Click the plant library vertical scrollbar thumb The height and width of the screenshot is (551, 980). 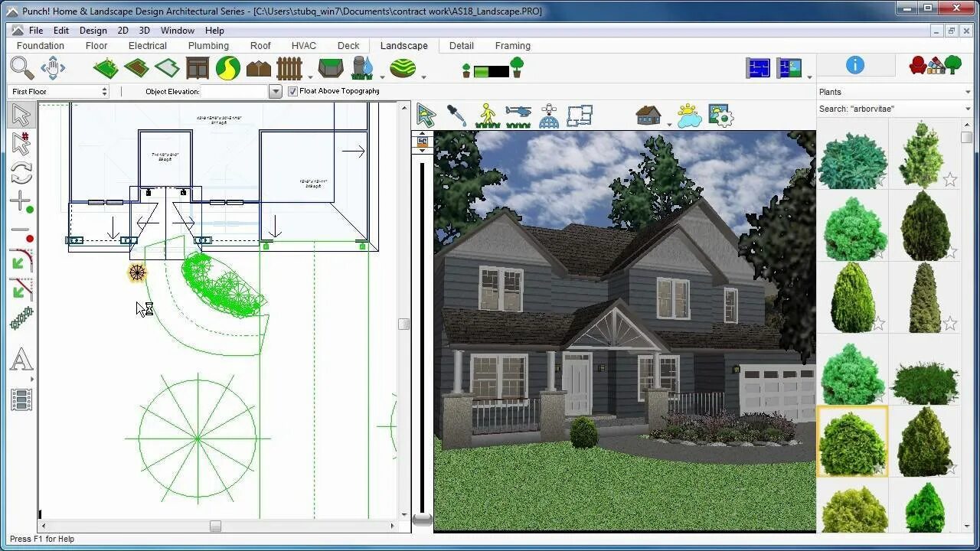(x=967, y=138)
